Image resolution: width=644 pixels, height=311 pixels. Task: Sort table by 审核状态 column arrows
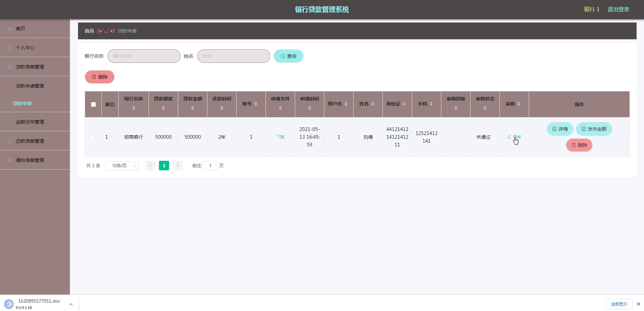coord(485,108)
